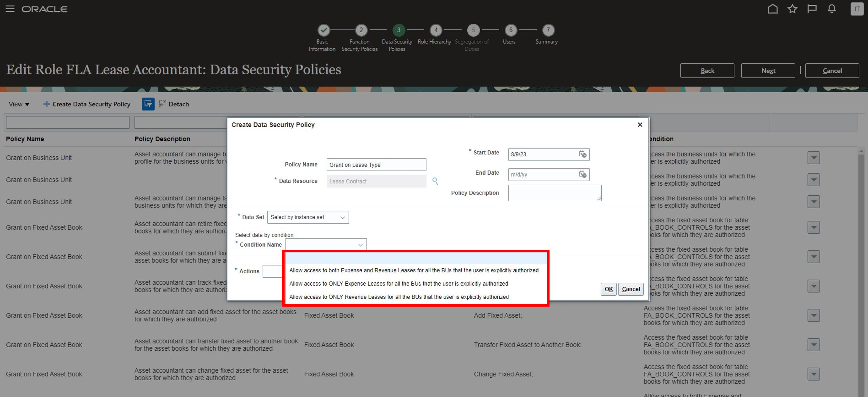Click OK in policy dialog
The image size is (868, 397).
[608, 289]
